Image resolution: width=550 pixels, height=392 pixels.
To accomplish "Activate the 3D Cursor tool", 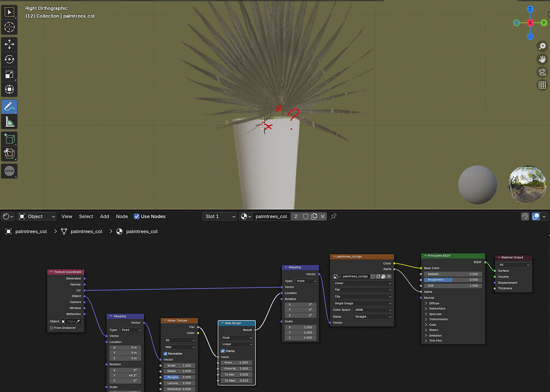I will click(10, 27).
